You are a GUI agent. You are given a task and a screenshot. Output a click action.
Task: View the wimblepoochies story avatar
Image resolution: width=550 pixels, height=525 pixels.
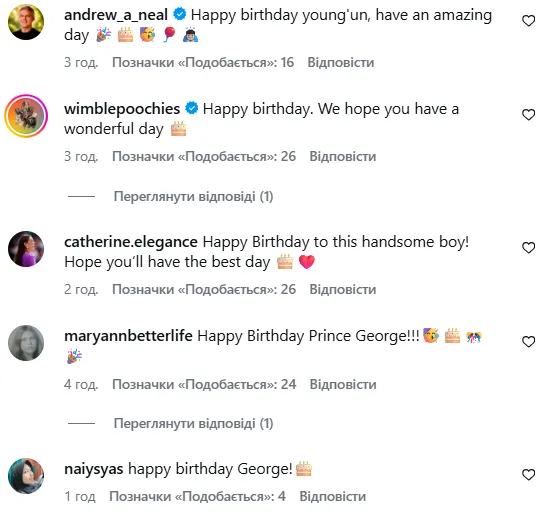26,115
